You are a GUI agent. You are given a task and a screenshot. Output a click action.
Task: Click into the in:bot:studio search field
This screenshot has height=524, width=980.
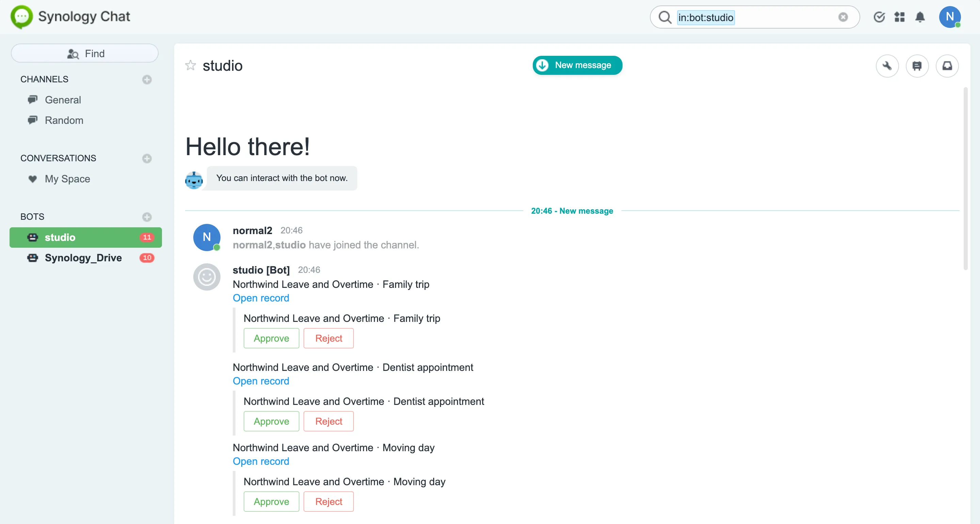click(x=755, y=17)
